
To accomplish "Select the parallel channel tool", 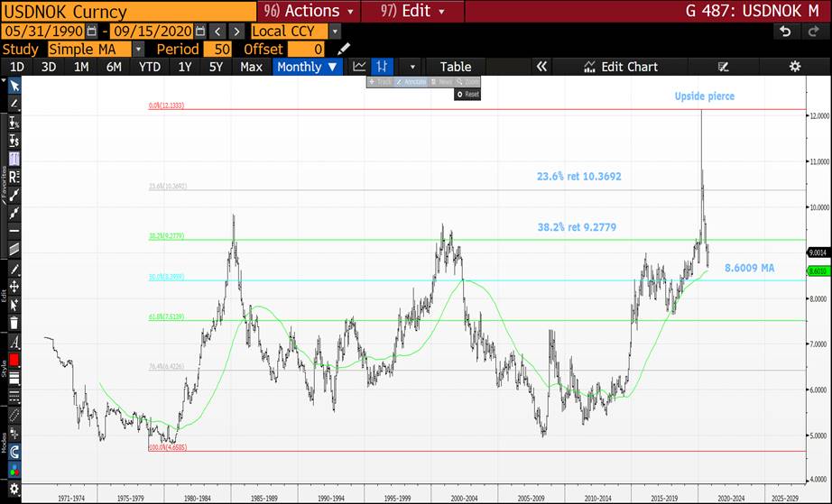I will (14, 249).
